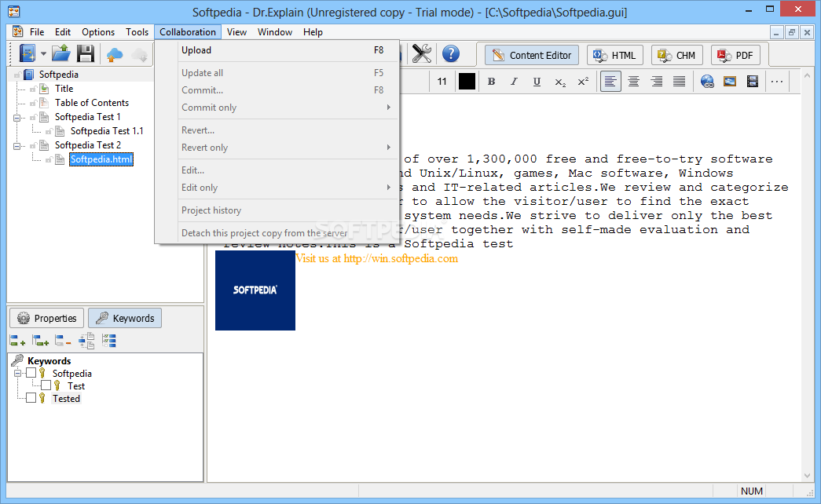Select the Title tree item

64,89
